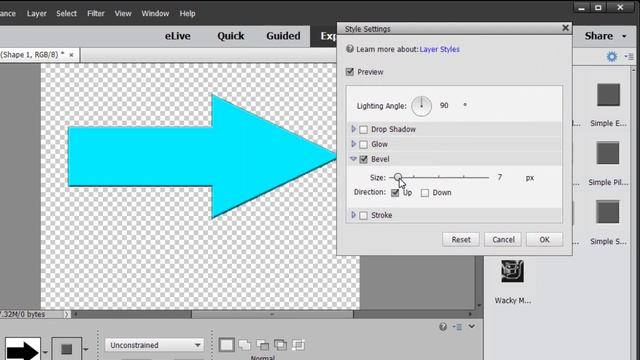
Task: Select the exclude overlapping shape areas icon
Action: [298, 345]
